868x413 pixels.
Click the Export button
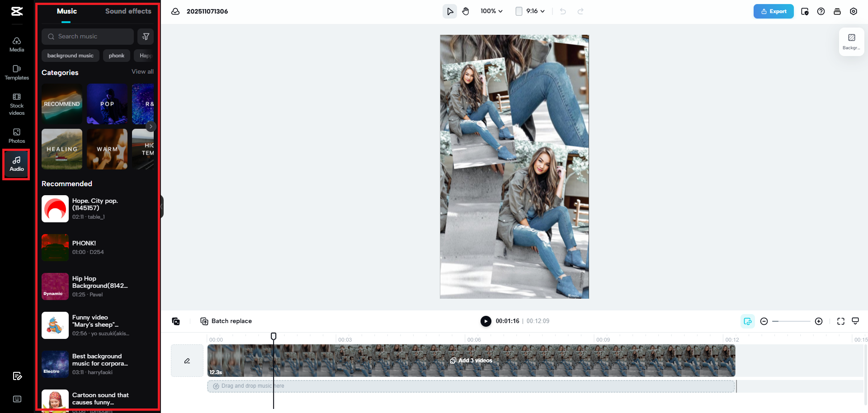pyautogui.click(x=774, y=11)
